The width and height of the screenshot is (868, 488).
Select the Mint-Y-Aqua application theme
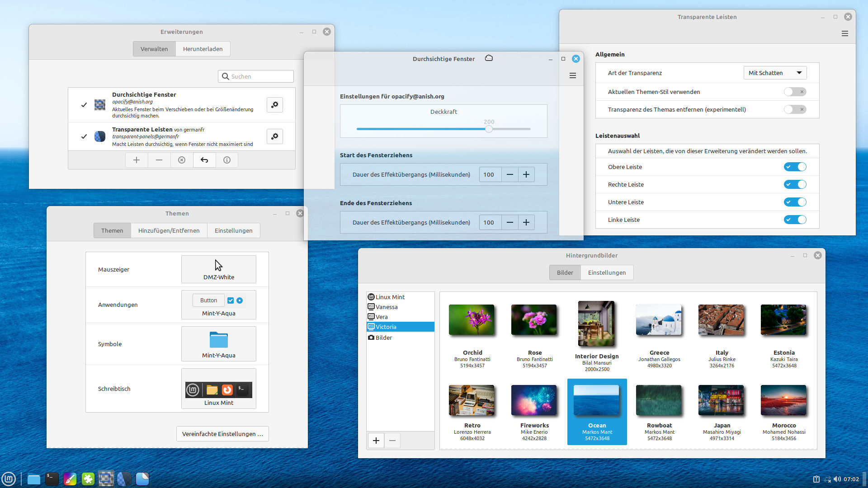click(219, 304)
